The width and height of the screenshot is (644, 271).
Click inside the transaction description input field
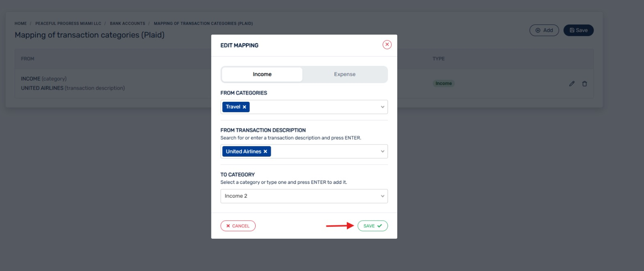pyautogui.click(x=324, y=152)
